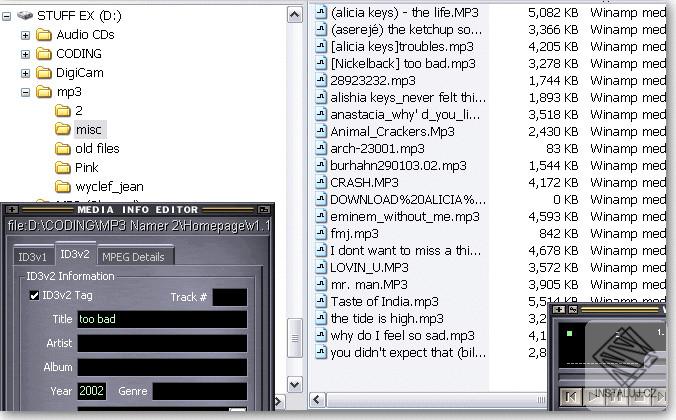Click the Pink folder icon

[63, 167]
